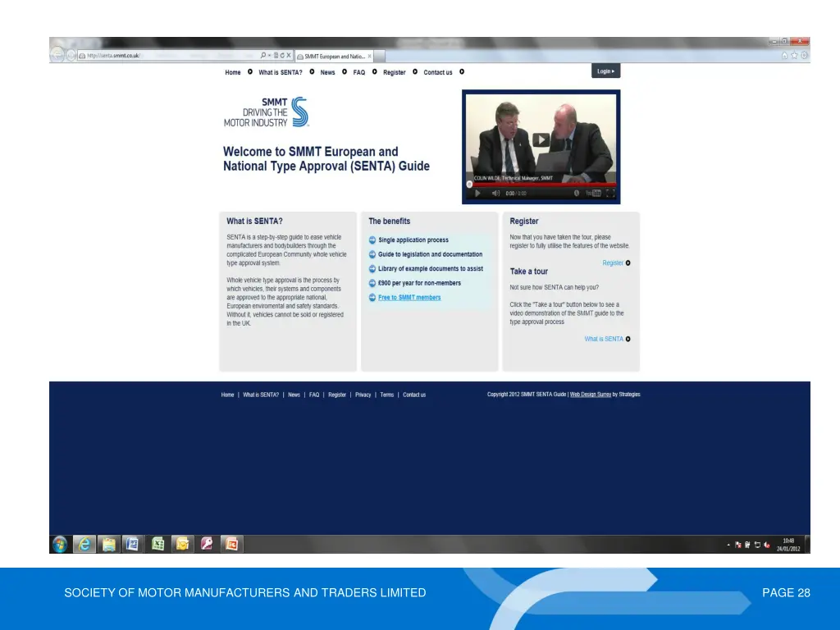
Task: Stop loading with the address bar X
Action: click(x=289, y=55)
